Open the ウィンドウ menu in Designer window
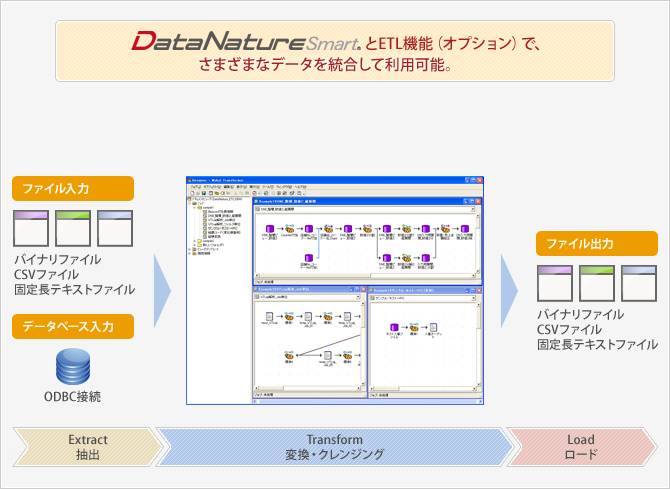 pyautogui.click(x=283, y=187)
